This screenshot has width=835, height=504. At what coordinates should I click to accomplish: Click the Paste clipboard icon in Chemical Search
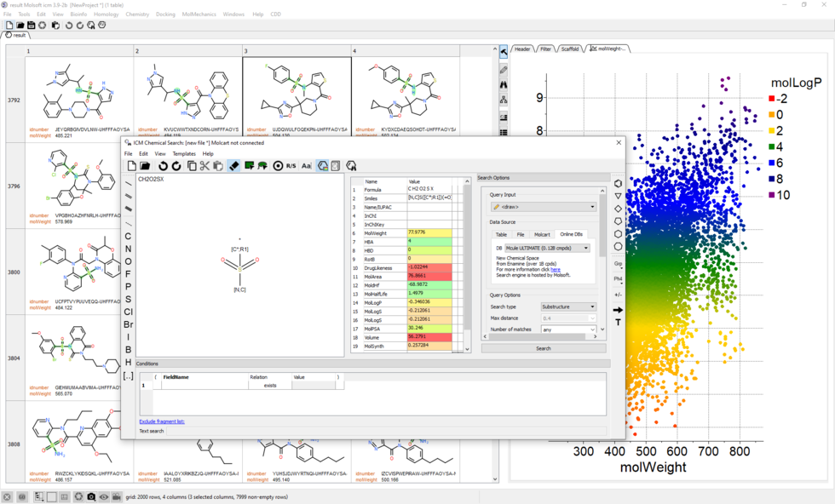tap(218, 166)
